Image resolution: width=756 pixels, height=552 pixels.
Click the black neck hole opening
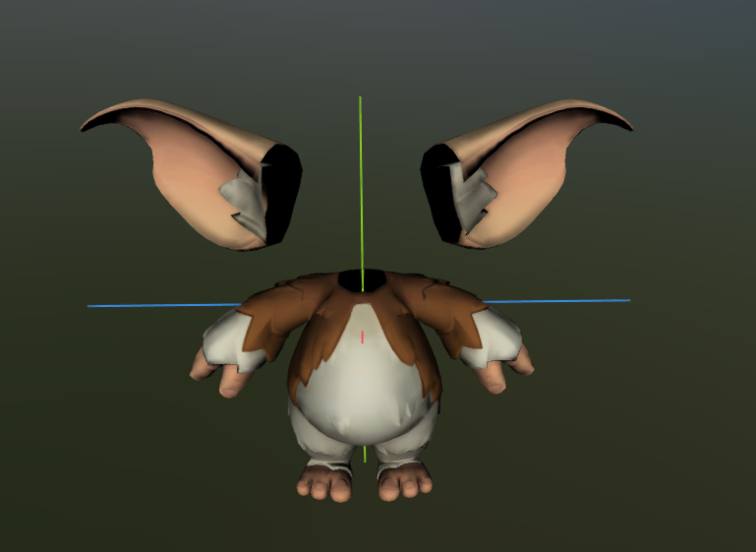point(362,280)
